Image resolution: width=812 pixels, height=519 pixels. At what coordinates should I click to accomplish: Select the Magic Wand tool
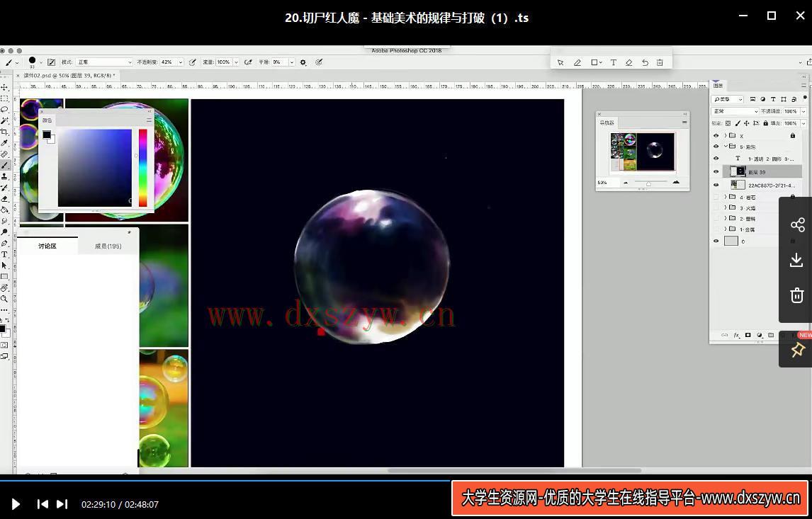[5, 120]
